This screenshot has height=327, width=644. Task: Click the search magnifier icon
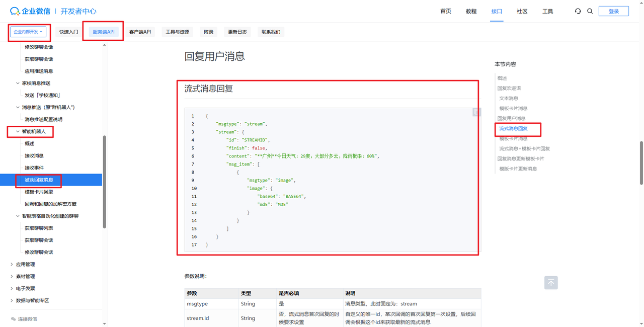coord(590,11)
